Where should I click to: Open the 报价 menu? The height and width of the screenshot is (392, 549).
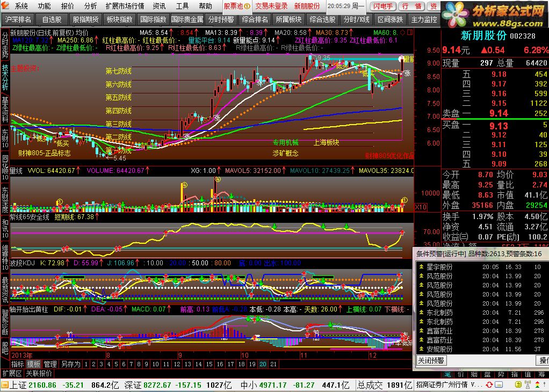[67, 6]
